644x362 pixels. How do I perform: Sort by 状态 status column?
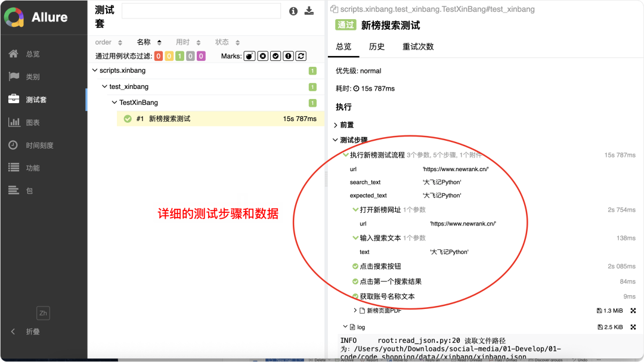[227, 42]
